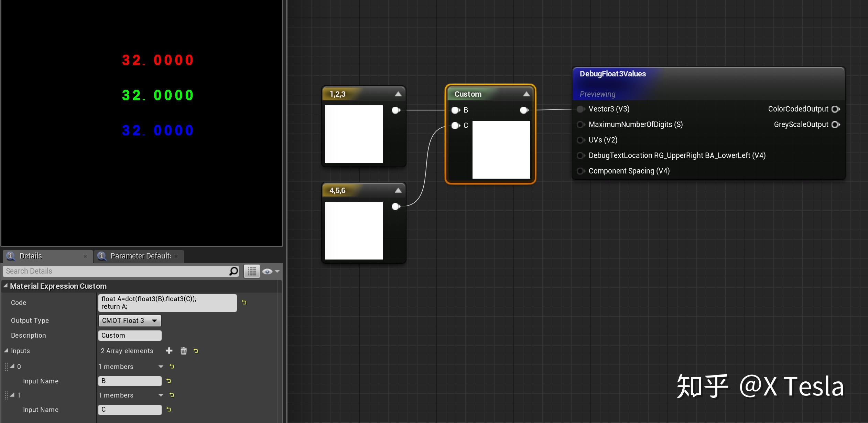
Task: Delete all Inputs array elements with trash icon
Action: [x=184, y=351]
